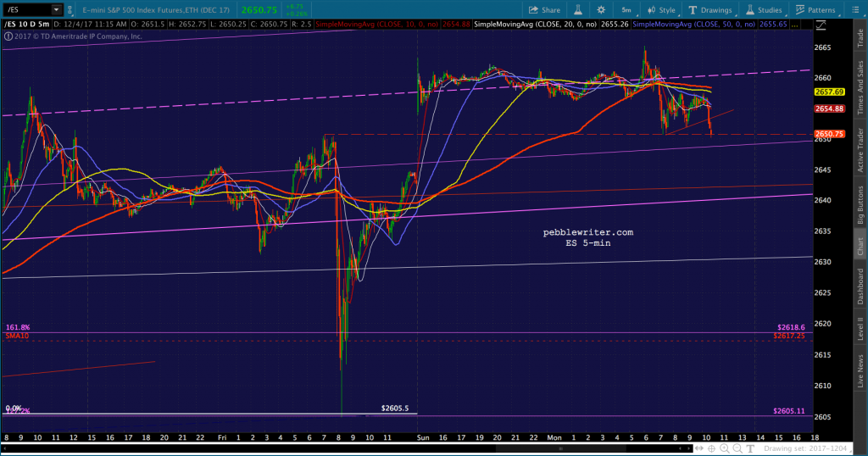Click the Zoom out magnifier icon
The image size is (868, 456).
tap(737, 449)
